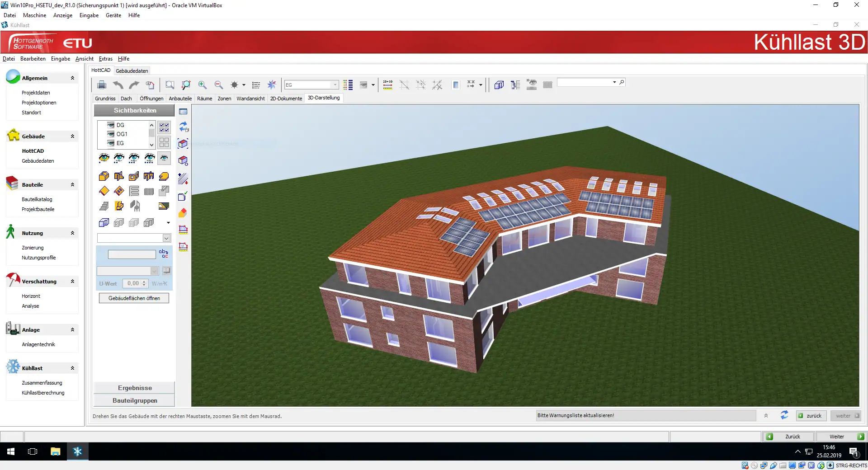
Task: Click the radiator icon in Sichtbarkeiten panel
Action: point(149,191)
